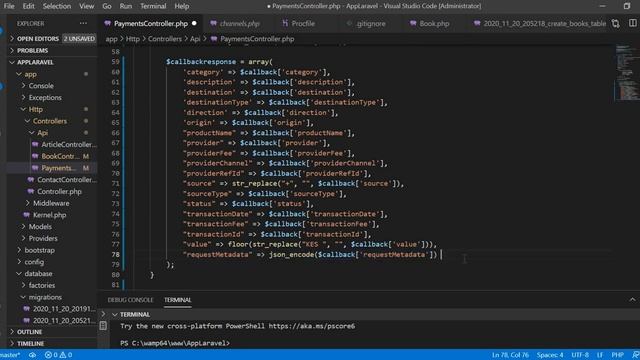Switch to create_books_table migration tab
This screenshot has width=640, height=360.
544,24
